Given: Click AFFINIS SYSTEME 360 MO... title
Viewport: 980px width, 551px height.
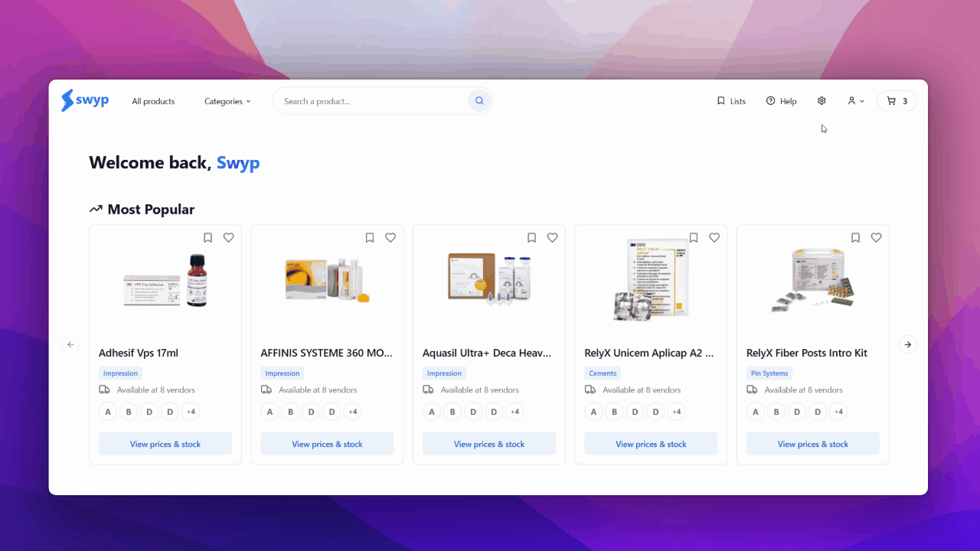Looking at the screenshot, I should pos(327,353).
